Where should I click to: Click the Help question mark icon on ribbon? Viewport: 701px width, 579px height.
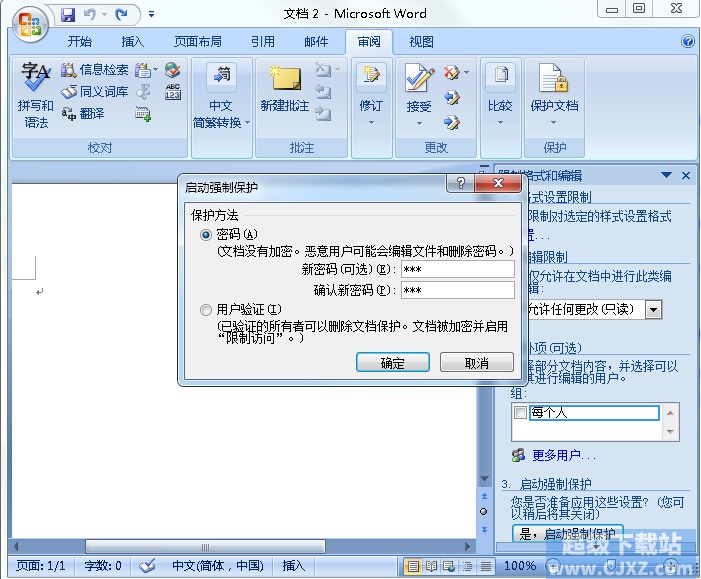point(688,42)
